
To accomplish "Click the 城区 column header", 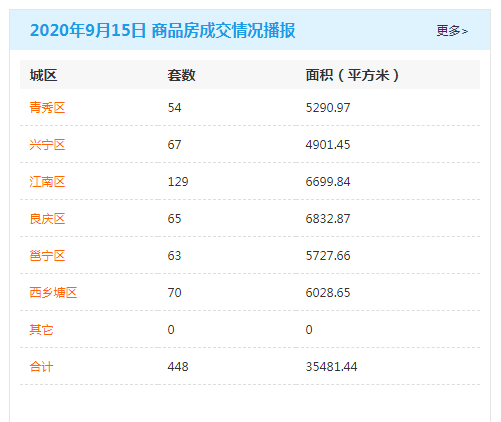I will tap(43, 75).
